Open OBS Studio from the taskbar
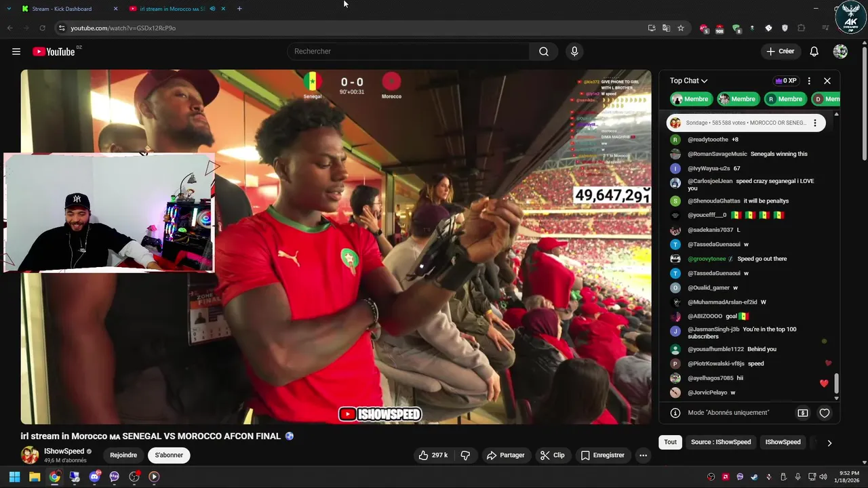The height and width of the screenshot is (488, 868). point(134,477)
